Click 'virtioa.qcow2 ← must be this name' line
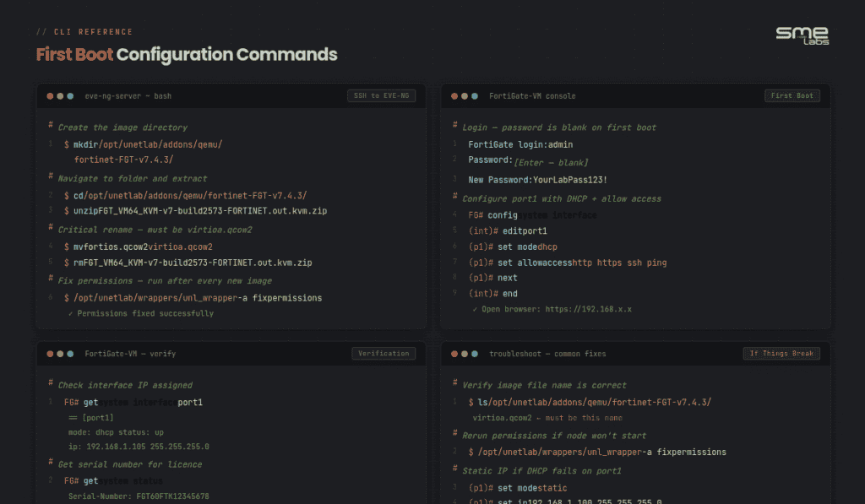This screenshot has width=865, height=504. click(x=547, y=418)
